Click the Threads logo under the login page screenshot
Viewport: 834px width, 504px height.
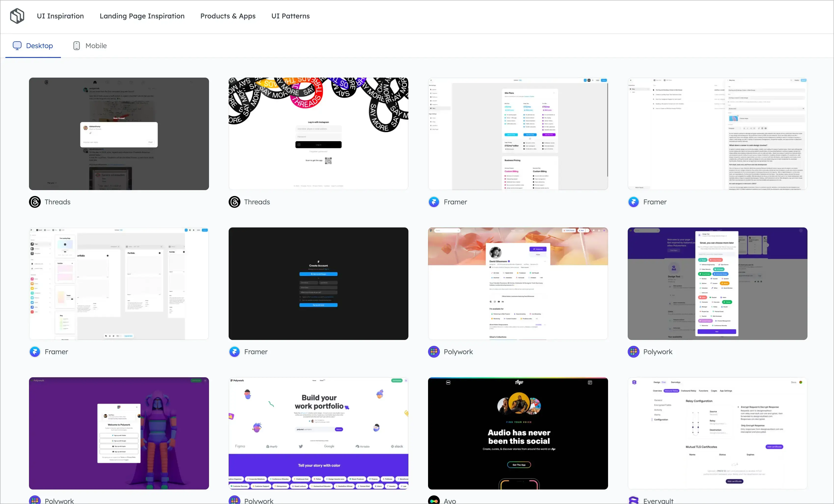pos(235,202)
